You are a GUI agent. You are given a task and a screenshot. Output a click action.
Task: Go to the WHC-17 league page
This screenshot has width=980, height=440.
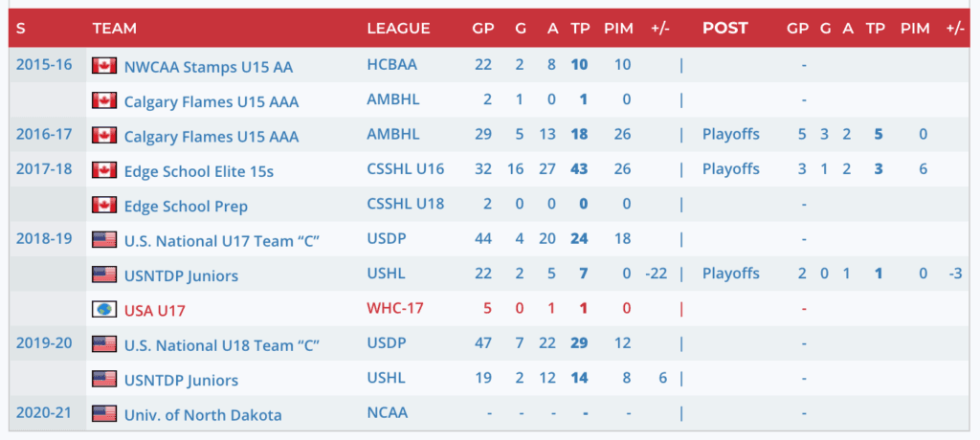point(392,310)
